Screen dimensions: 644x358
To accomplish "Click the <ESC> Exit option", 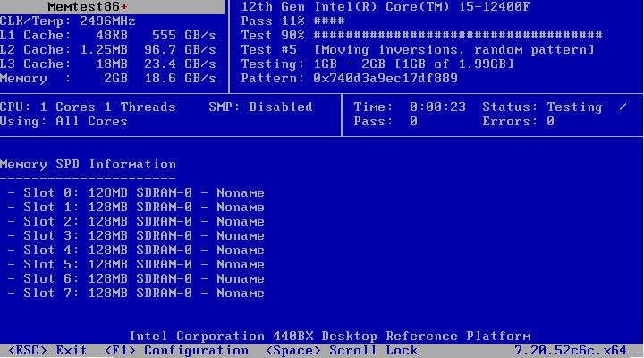I will 47,351.
